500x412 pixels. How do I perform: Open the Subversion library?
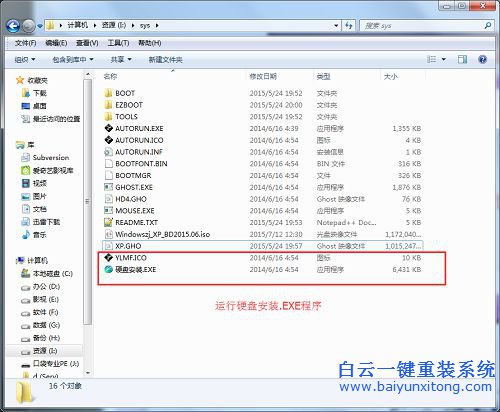click(x=45, y=157)
